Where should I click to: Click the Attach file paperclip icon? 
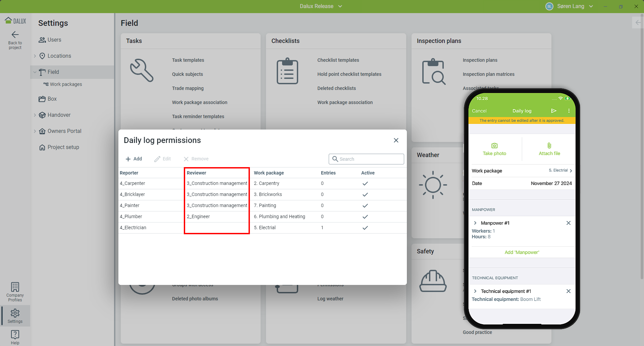[x=549, y=146]
